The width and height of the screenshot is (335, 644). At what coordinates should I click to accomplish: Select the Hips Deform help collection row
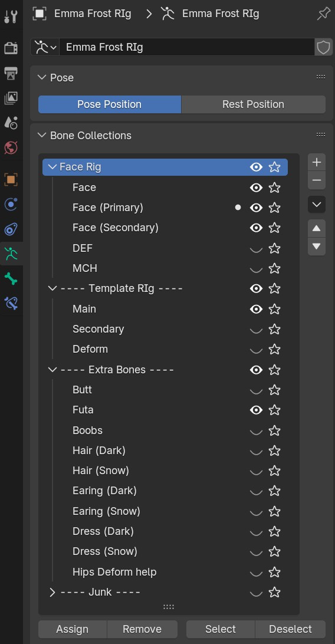[165, 572]
